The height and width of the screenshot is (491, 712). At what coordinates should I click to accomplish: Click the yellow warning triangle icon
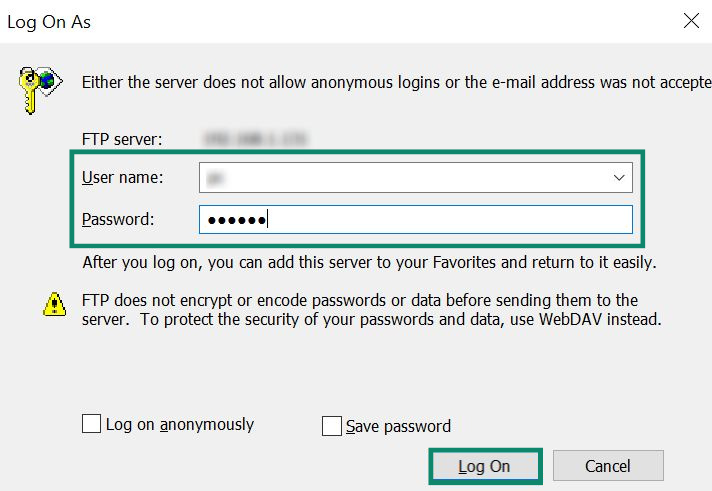pyautogui.click(x=54, y=304)
